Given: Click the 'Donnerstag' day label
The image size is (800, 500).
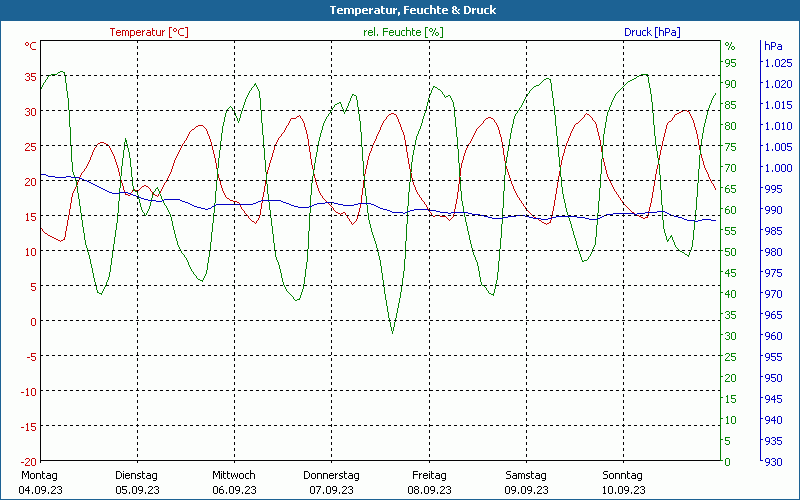Looking at the screenshot, I should [x=331, y=476].
